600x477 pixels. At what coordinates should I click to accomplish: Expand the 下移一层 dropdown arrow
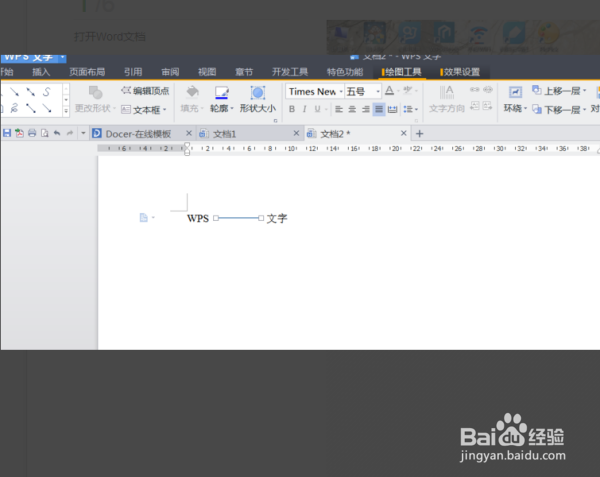585,110
